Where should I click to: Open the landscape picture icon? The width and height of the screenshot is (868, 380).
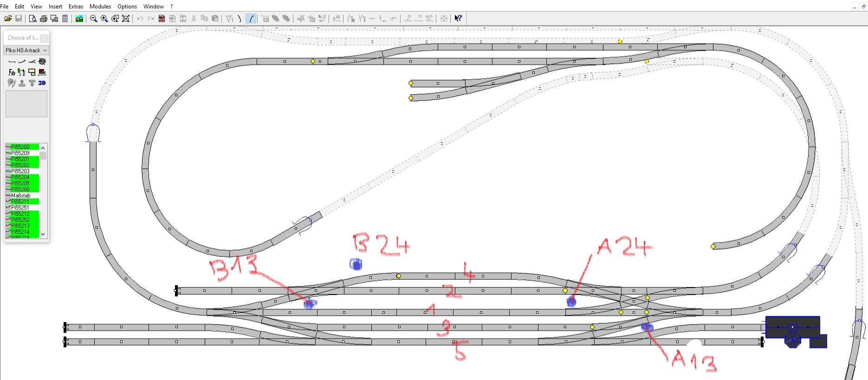pos(79,19)
